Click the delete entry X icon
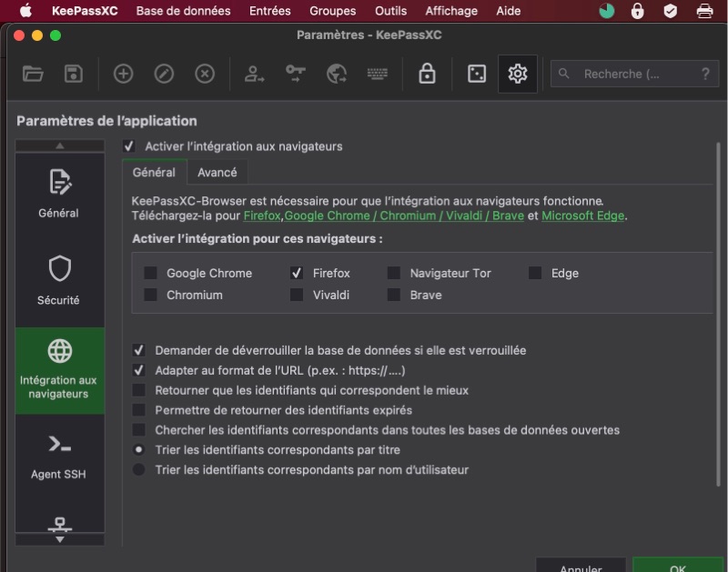This screenshot has height=572, width=728. point(205,75)
